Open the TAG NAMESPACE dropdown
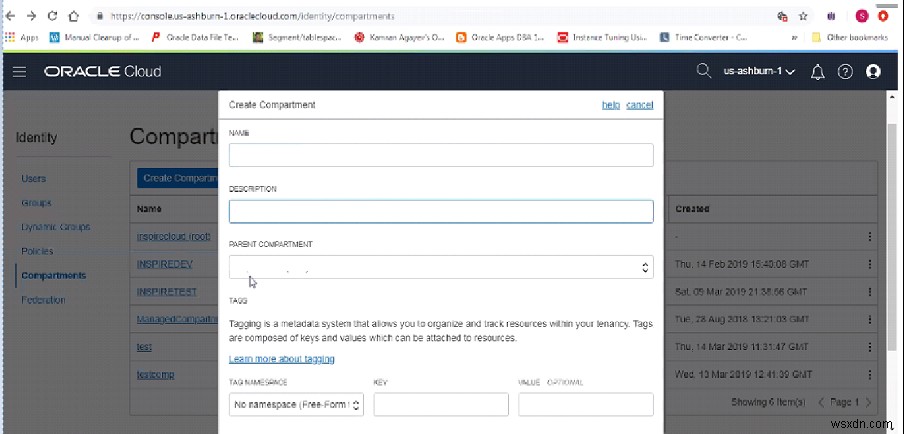 296,405
